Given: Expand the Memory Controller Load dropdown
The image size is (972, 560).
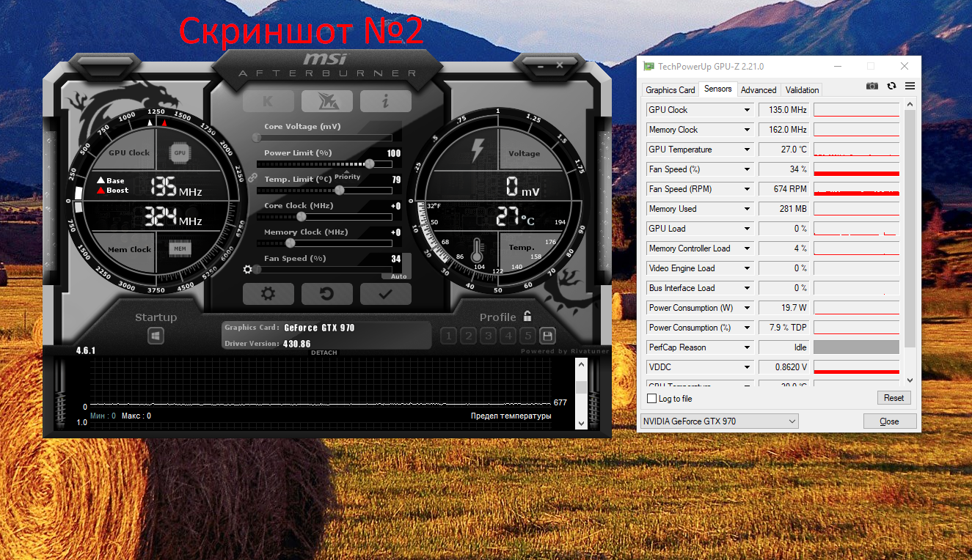Looking at the screenshot, I should coord(748,248).
